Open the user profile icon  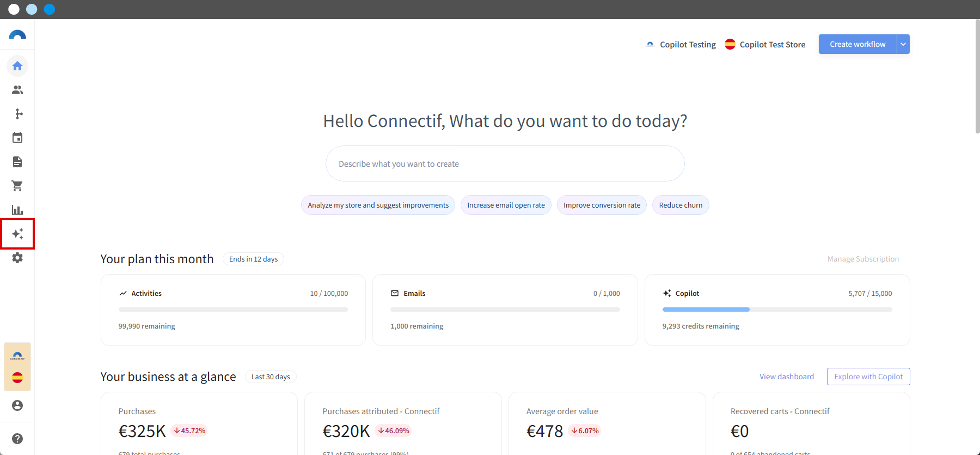pyautogui.click(x=17, y=405)
